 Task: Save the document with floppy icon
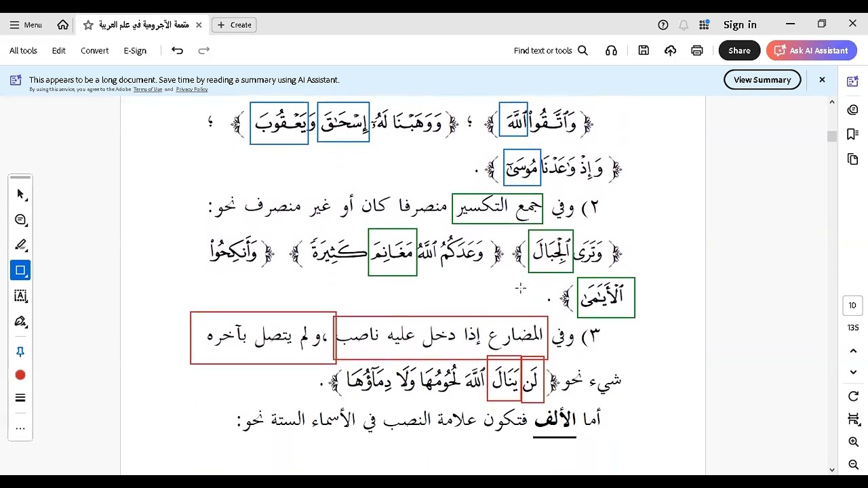point(644,50)
